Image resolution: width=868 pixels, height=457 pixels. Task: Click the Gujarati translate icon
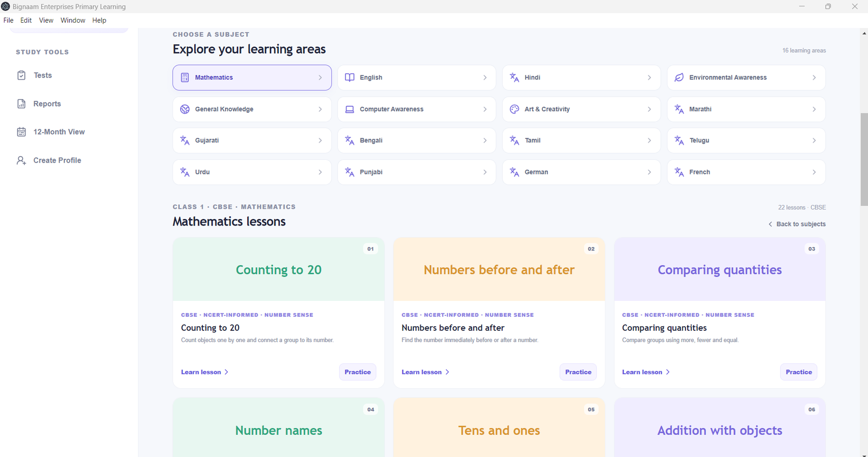click(x=185, y=140)
